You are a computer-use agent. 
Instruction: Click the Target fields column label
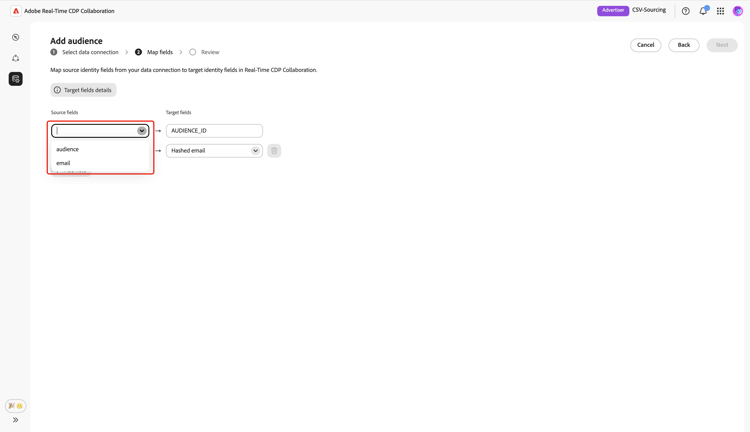point(178,112)
